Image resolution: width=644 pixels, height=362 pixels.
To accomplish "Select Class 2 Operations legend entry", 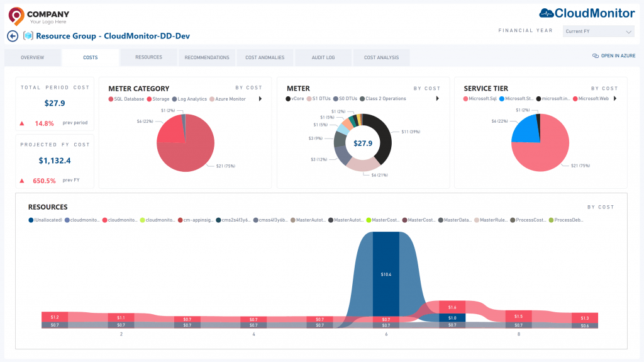I will pyautogui.click(x=383, y=99).
